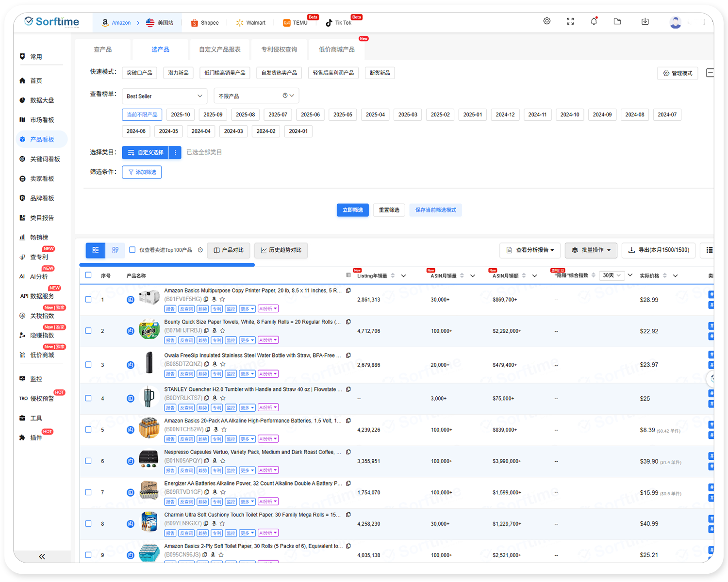Viewport: 728px width, 582px height.
Task: Click the notification bell icon
Action: [x=594, y=21]
